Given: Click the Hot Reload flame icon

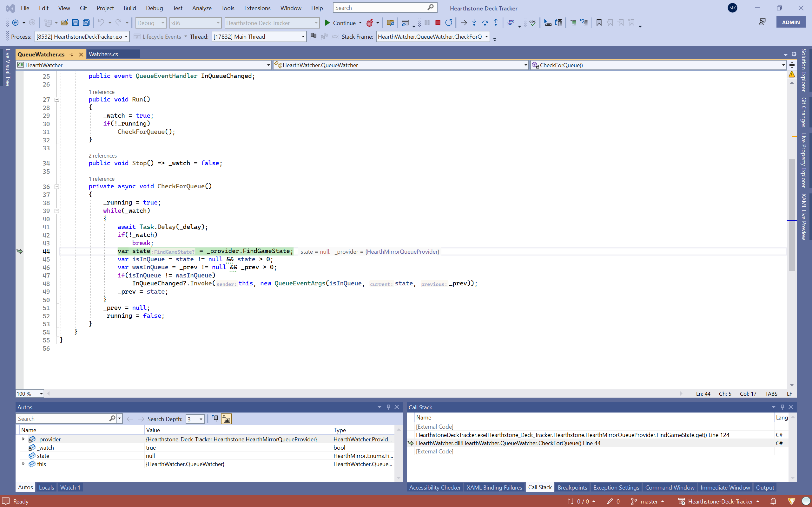Looking at the screenshot, I should tap(369, 23).
